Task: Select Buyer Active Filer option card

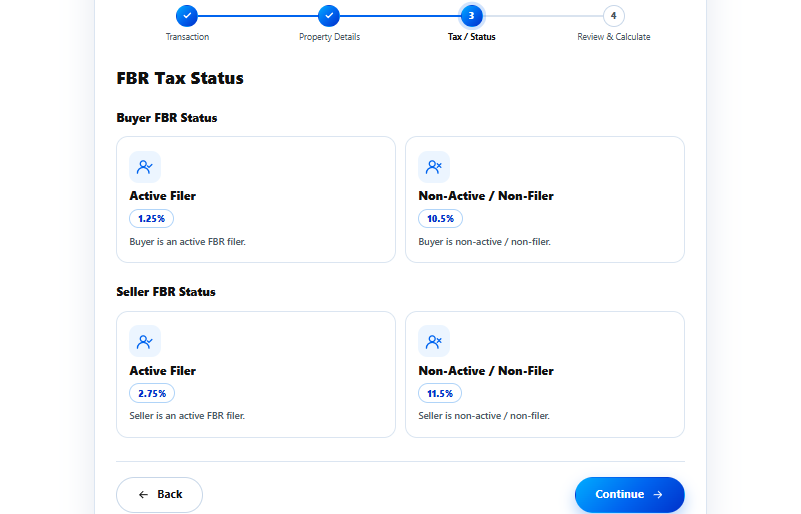Action: coord(256,199)
